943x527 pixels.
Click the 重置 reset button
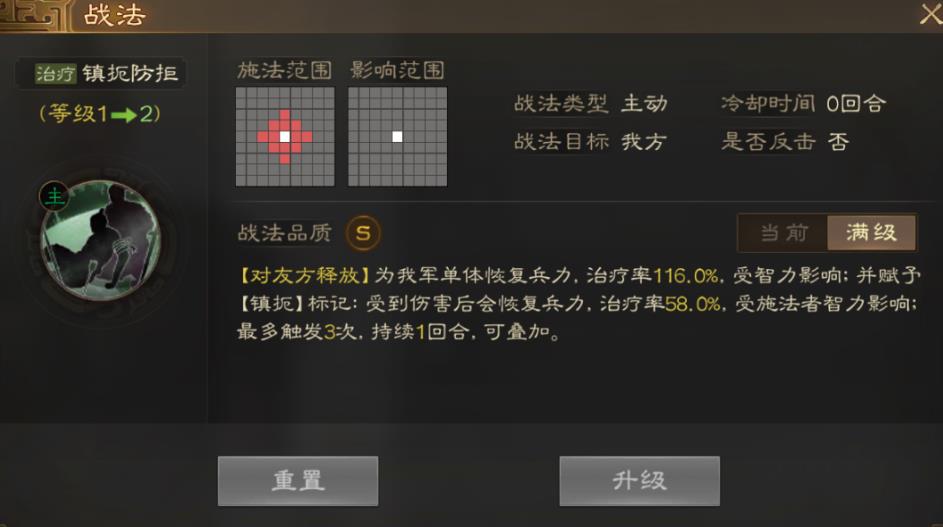[x=298, y=481]
